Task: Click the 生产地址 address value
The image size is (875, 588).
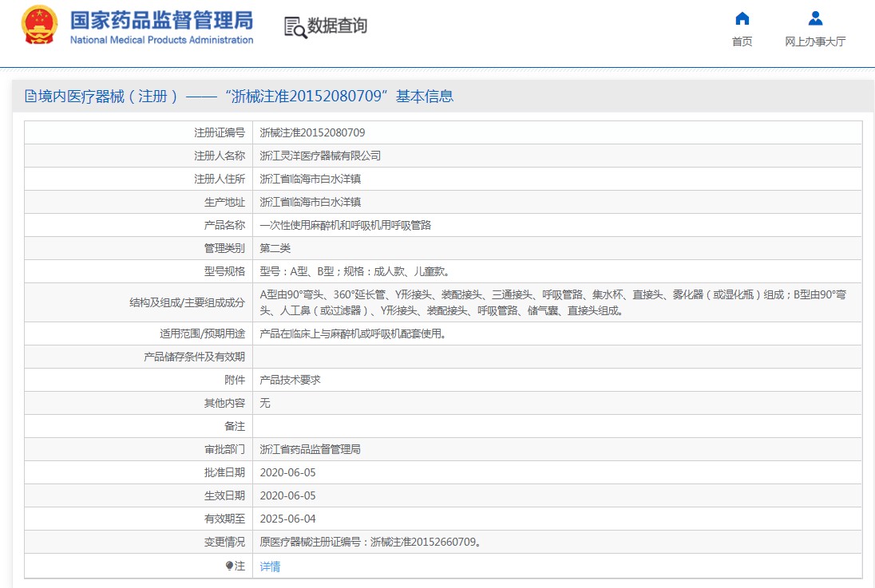Action: click(x=311, y=202)
